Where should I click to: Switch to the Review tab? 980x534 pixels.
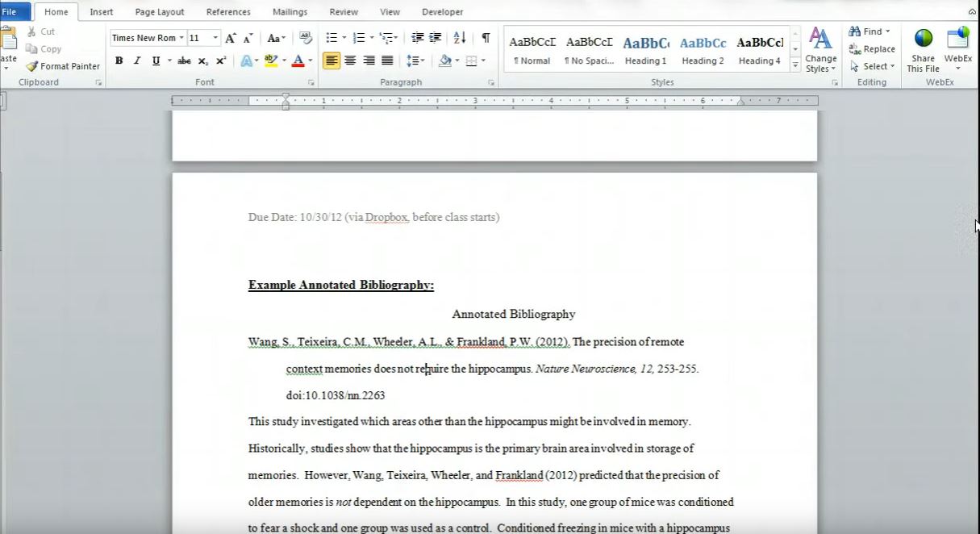pyautogui.click(x=344, y=12)
